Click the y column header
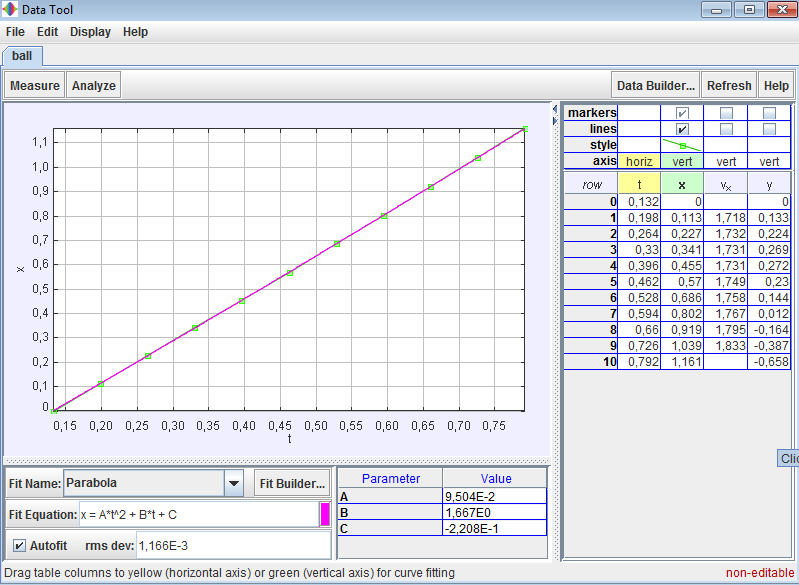This screenshot has width=799, height=585. click(x=769, y=184)
